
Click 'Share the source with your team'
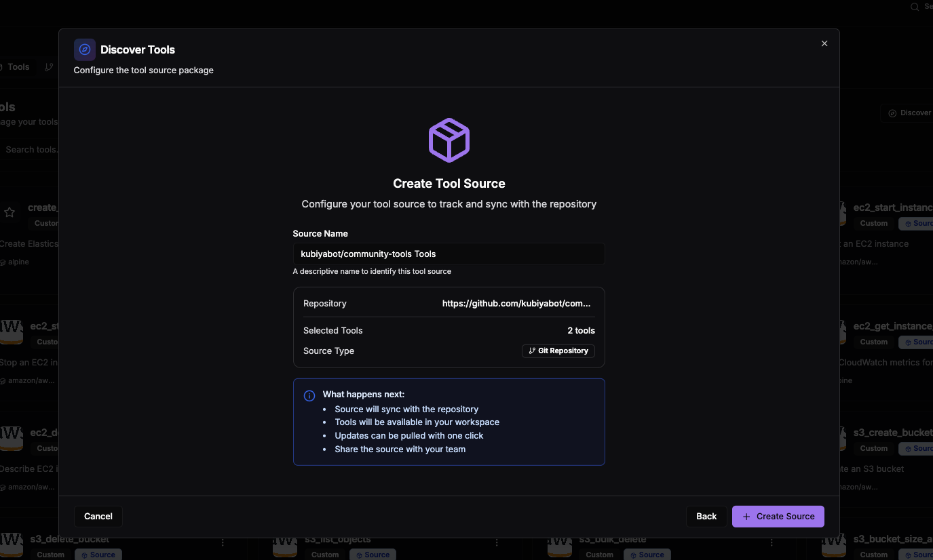coord(400,449)
